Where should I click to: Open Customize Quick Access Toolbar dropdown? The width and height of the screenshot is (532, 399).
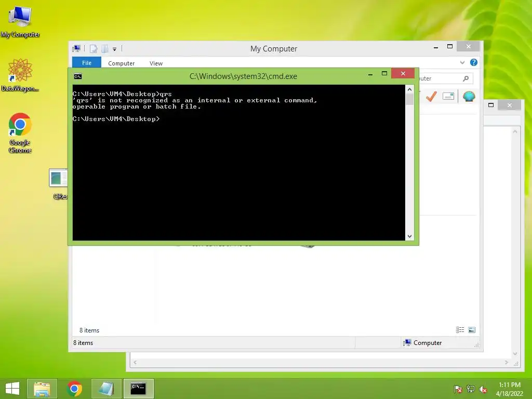(115, 49)
